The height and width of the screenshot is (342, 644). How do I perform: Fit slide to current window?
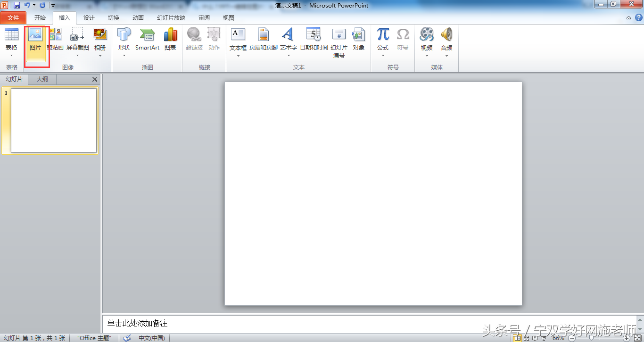[x=637, y=338]
